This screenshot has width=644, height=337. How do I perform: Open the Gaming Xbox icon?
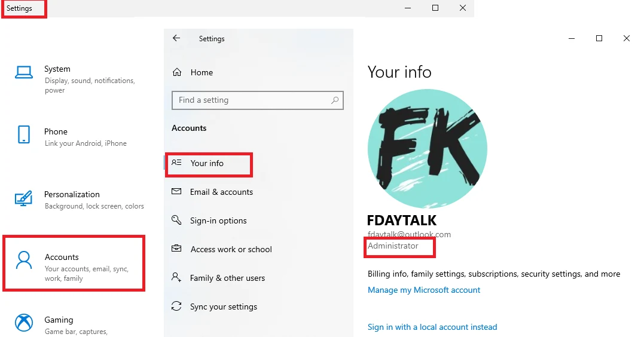24,323
